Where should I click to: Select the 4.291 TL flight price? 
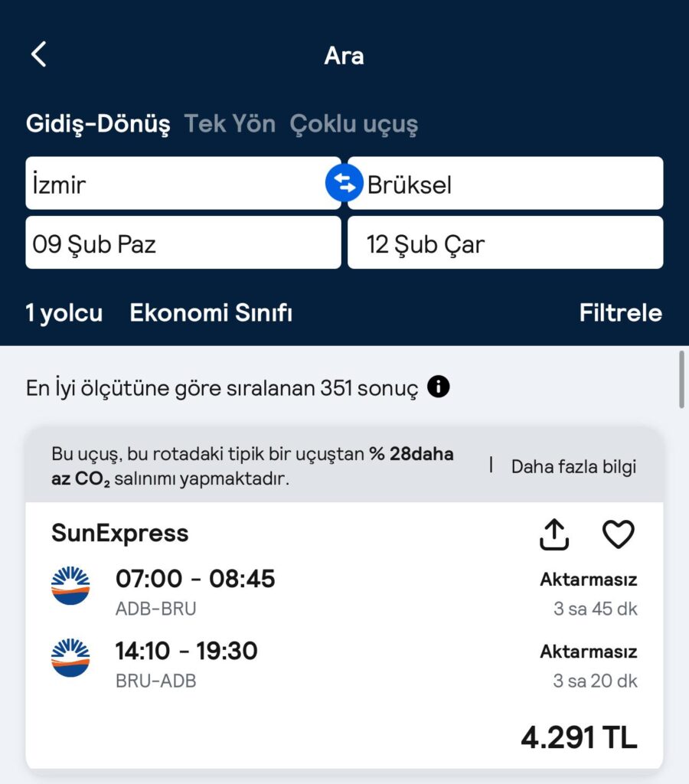pos(579,738)
